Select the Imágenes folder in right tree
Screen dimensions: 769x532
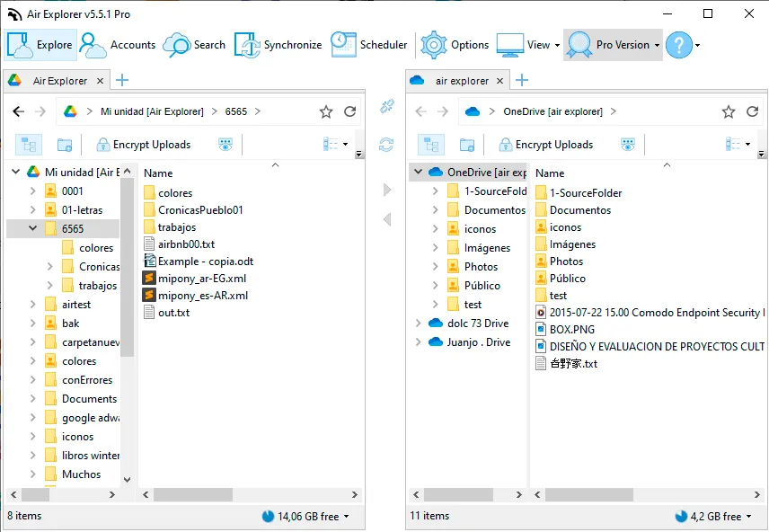pyautogui.click(x=487, y=247)
